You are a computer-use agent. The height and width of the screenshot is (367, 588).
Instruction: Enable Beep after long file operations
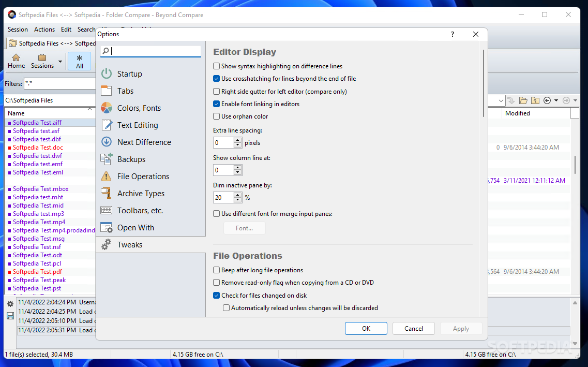click(x=216, y=270)
